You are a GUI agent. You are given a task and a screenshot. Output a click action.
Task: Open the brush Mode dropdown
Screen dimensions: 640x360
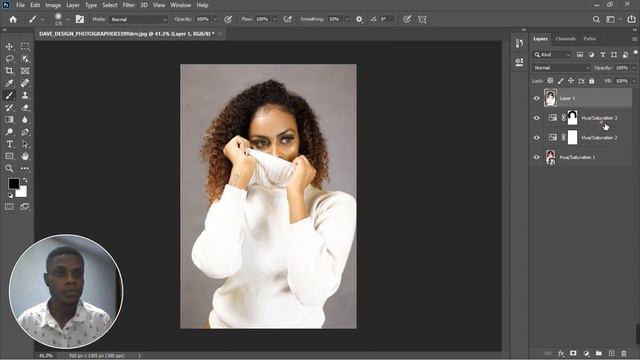coord(138,19)
